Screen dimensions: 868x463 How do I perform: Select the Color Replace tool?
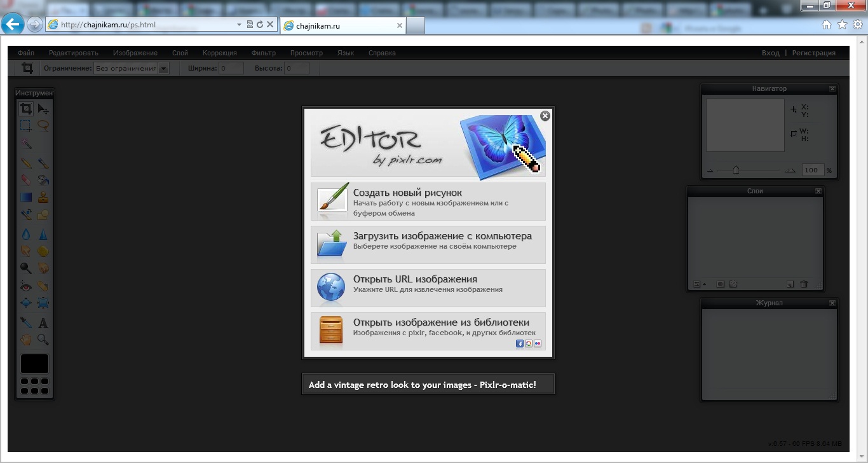tap(26, 215)
